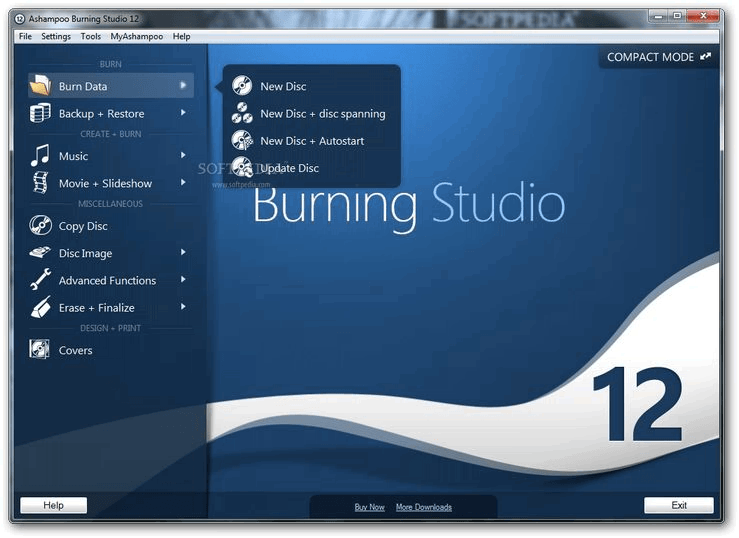This screenshot has height=538, width=739.
Task: Select the Copy Disc label
Action: pyautogui.click(x=83, y=226)
